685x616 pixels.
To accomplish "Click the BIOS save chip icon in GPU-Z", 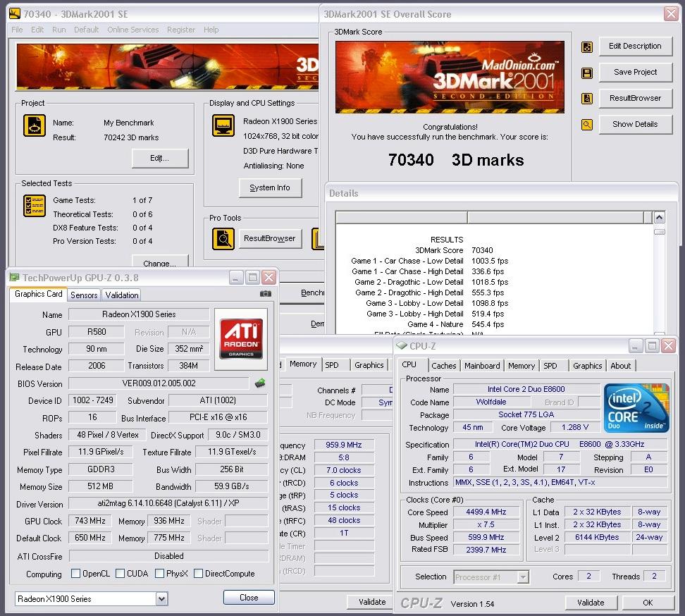I will tap(260, 383).
